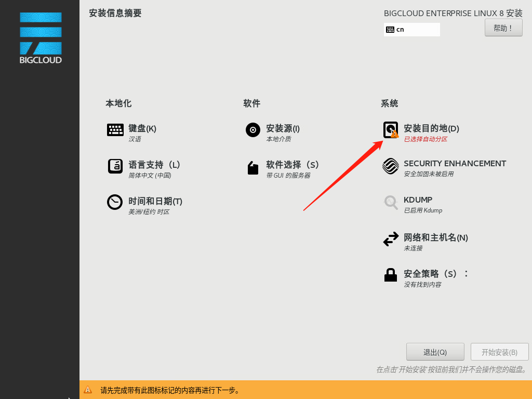Click the 开始安装(B) begin install button
This screenshot has height=399, width=532.
tap(499, 352)
